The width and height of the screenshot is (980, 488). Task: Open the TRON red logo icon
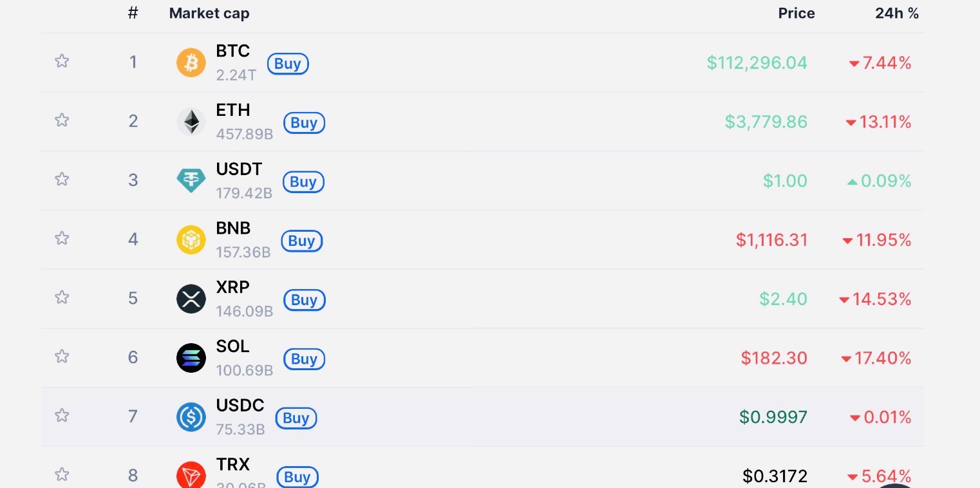pos(191,476)
